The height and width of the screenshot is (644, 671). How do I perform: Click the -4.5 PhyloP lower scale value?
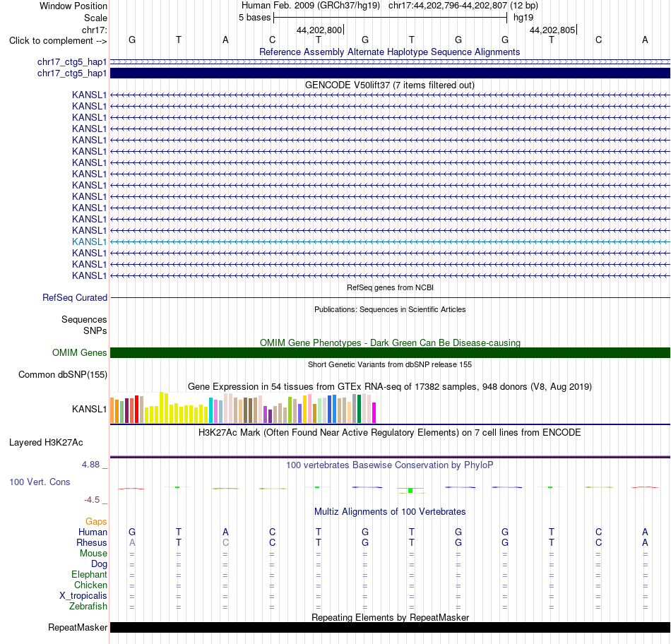[x=92, y=500]
